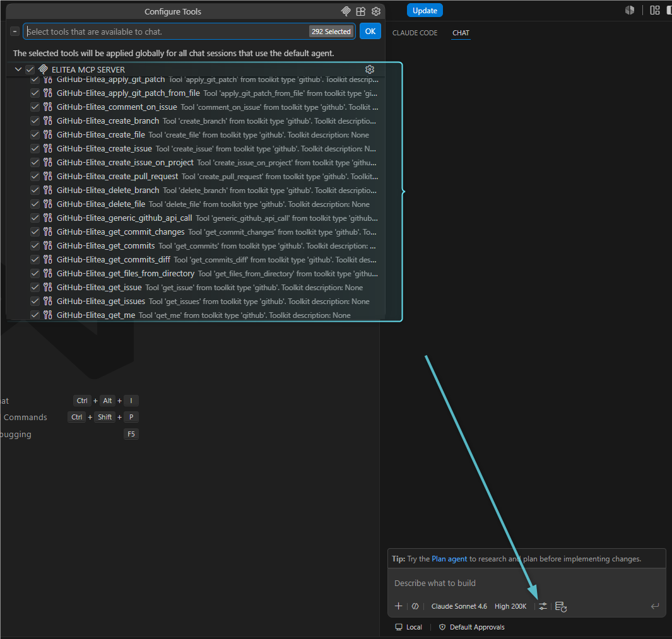Click the Configure Tools sliders icon in chat input
The height and width of the screenshot is (639, 672).
(543, 606)
